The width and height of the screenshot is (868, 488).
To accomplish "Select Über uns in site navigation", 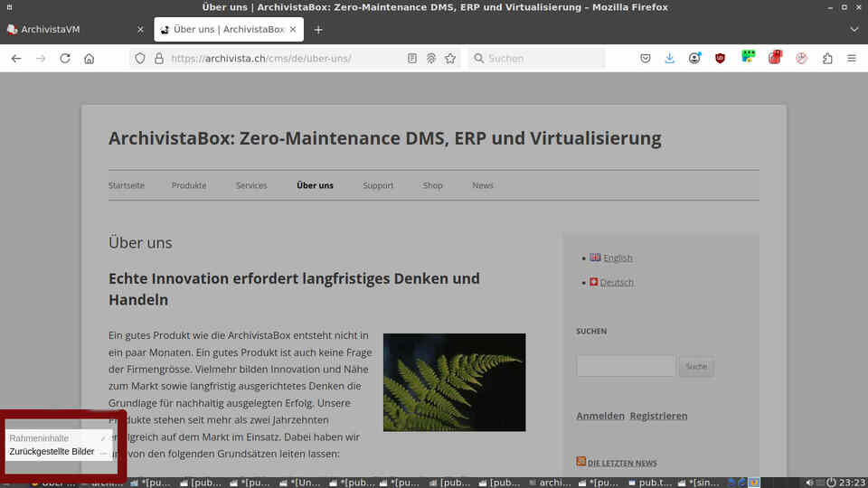I will pyautogui.click(x=315, y=185).
